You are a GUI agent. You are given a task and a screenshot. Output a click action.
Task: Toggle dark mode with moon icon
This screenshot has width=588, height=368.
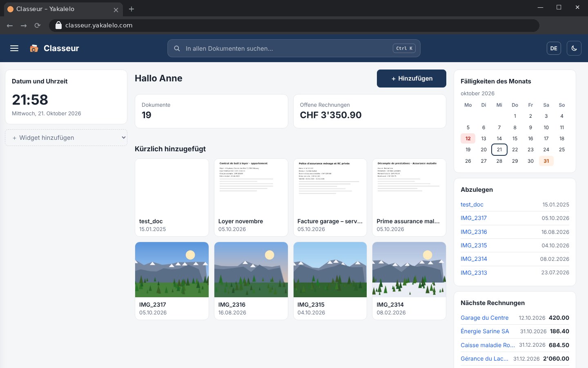coord(574,48)
